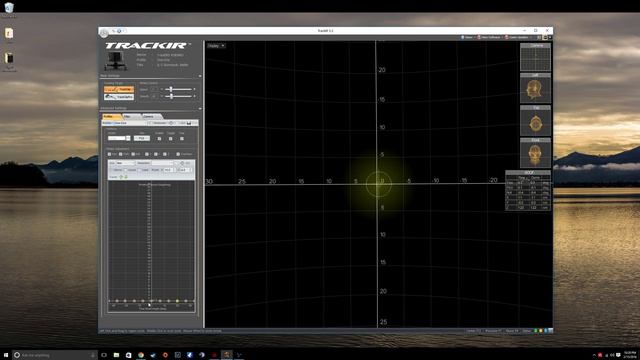Open the Display dropdown in the viewport

216,46
